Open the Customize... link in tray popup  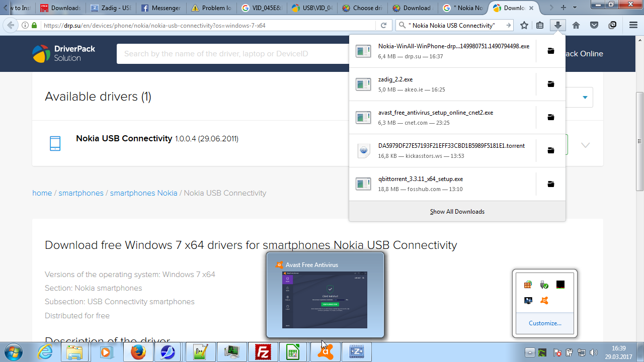click(x=545, y=323)
